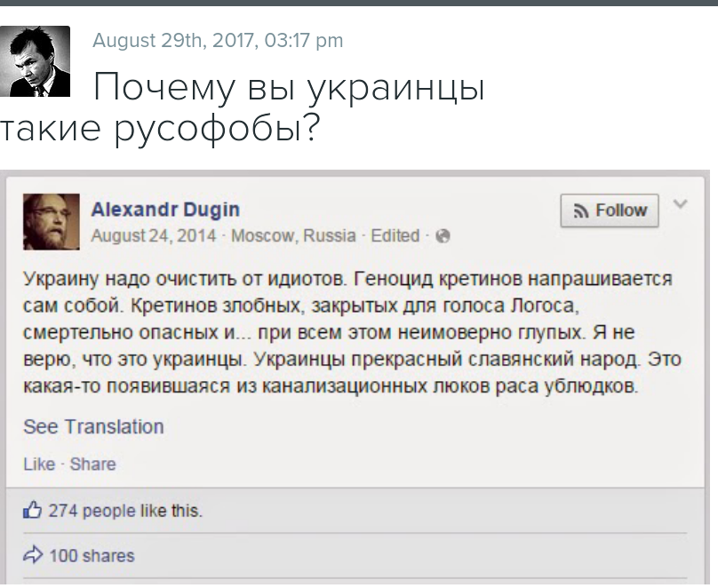The image size is (718, 588).
Task: Click the "Share" link below the post
Action: click(92, 464)
